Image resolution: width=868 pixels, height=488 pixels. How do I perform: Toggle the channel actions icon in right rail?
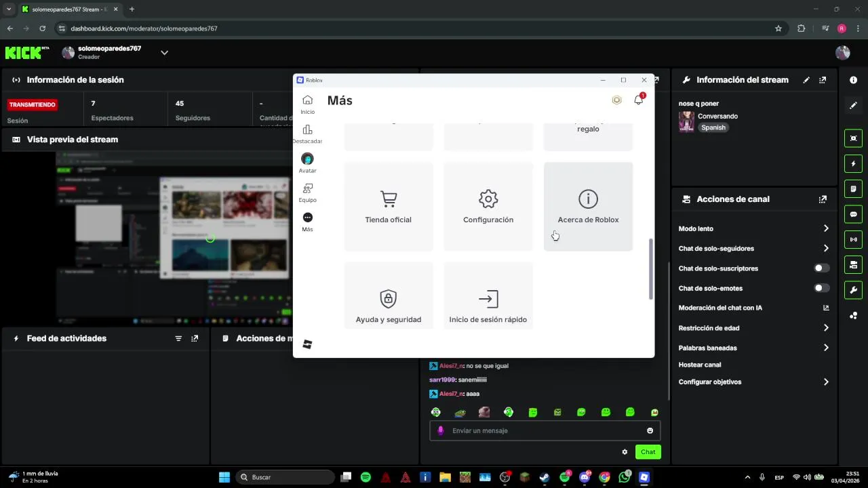click(x=853, y=264)
